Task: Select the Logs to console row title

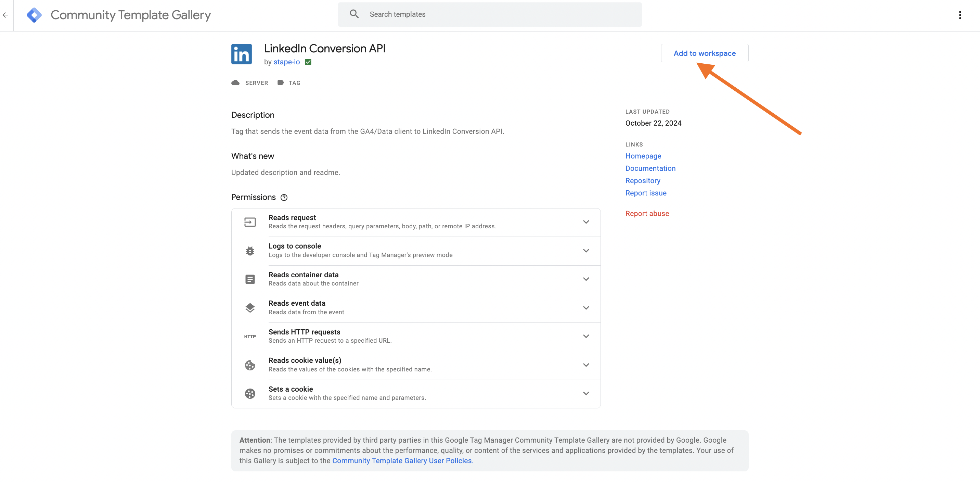Action: pyautogui.click(x=295, y=246)
